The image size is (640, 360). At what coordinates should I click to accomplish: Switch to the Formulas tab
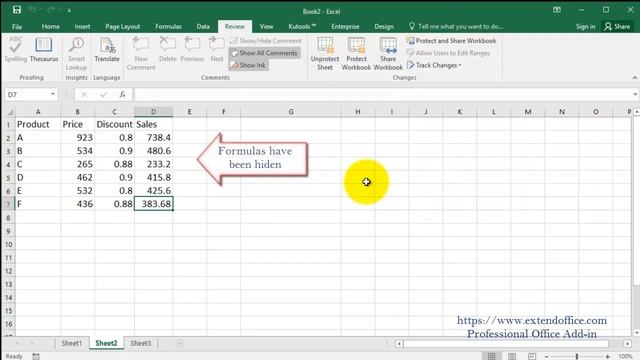168,27
